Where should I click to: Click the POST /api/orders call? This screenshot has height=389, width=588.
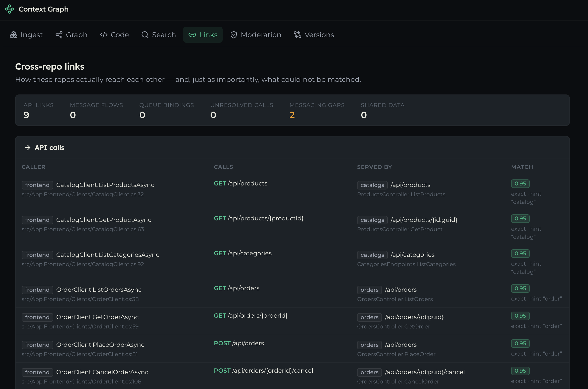click(239, 343)
